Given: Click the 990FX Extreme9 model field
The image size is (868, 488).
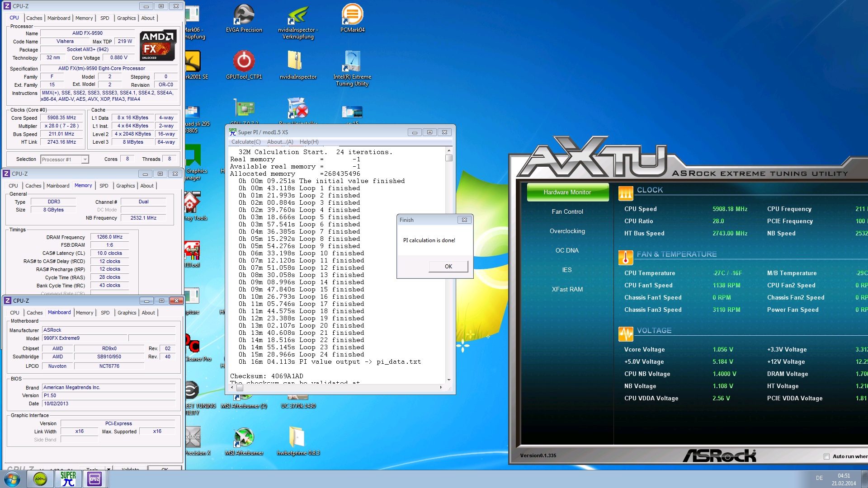Looking at the screenshot, I should click(x=85, y=338).
